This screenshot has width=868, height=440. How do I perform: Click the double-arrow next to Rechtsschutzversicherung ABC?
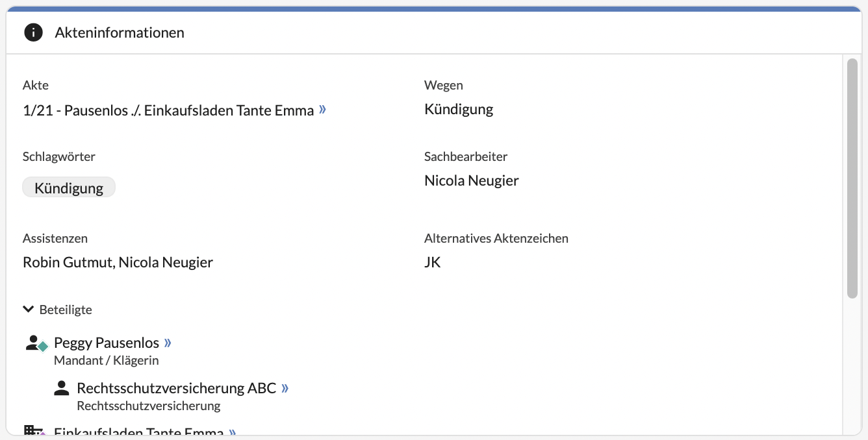point(285,389)
